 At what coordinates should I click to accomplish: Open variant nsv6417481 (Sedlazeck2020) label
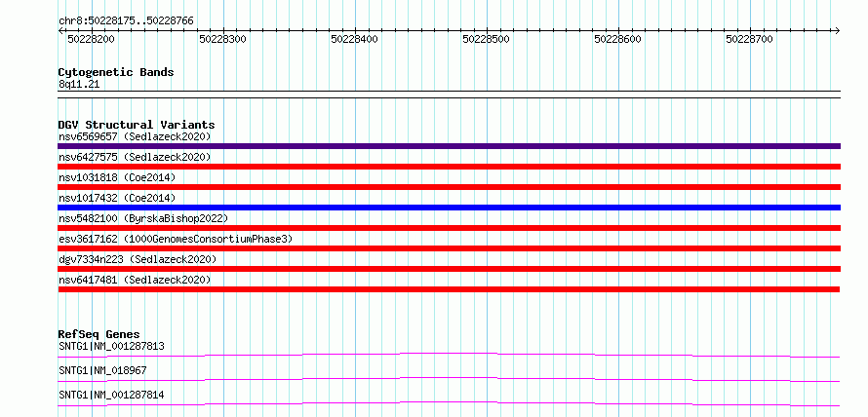pyautogui.click(x=135, y=280)
